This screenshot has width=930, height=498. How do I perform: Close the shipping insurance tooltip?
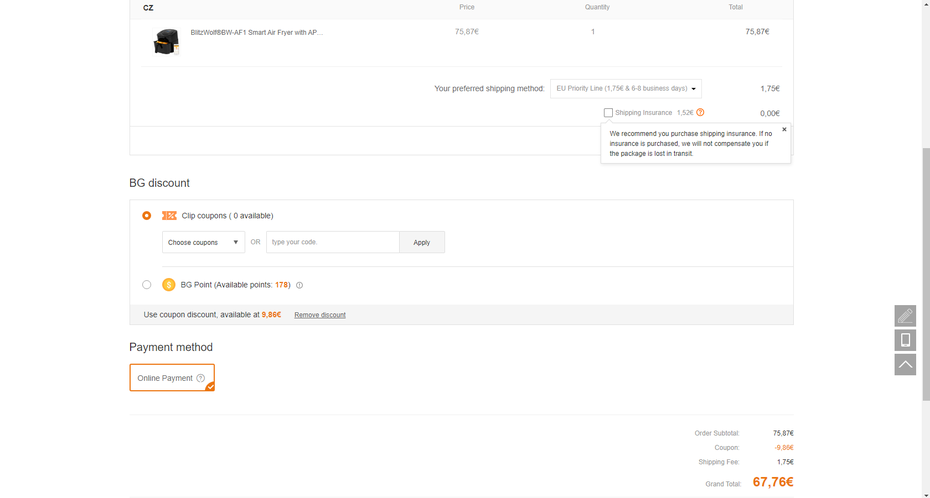pos(784,129)
